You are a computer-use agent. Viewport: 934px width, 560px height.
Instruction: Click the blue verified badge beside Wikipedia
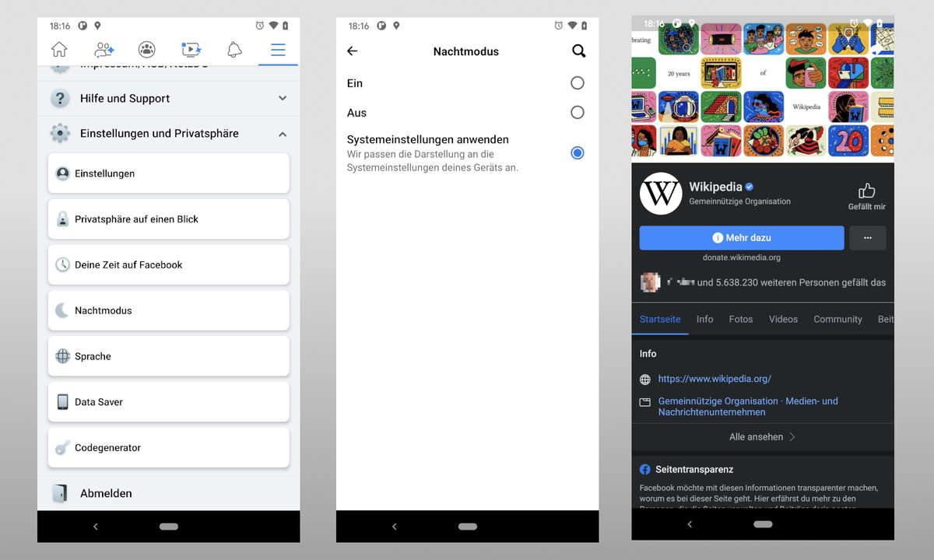pyautogui.click(x=750, y=187)
